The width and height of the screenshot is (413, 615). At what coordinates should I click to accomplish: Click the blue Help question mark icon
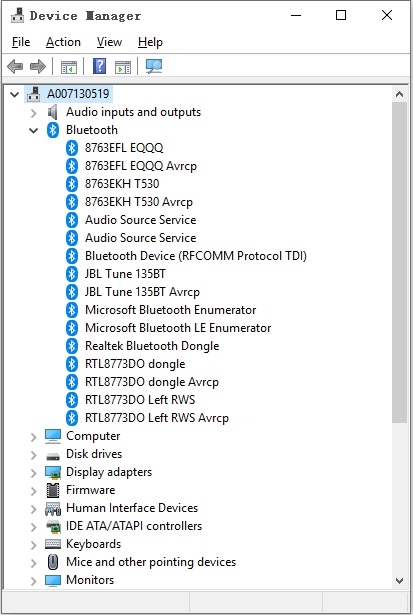pos(100,66)
